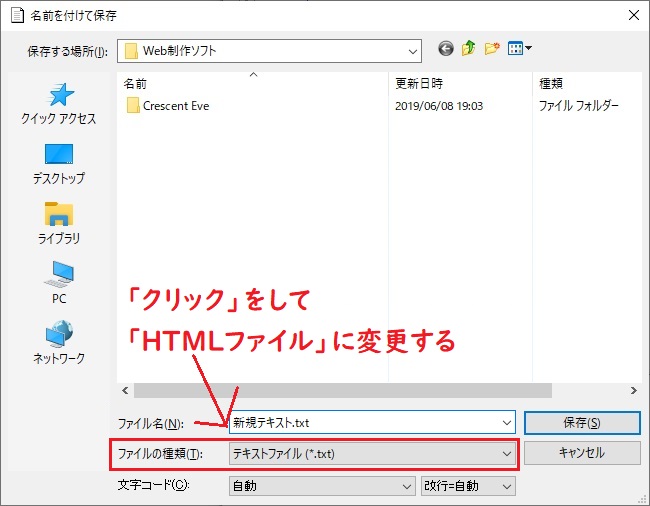The height and width of the screenshot is (506, 650).
Task: Select the Crescent Eve folder
Action: tap(175, 105)
